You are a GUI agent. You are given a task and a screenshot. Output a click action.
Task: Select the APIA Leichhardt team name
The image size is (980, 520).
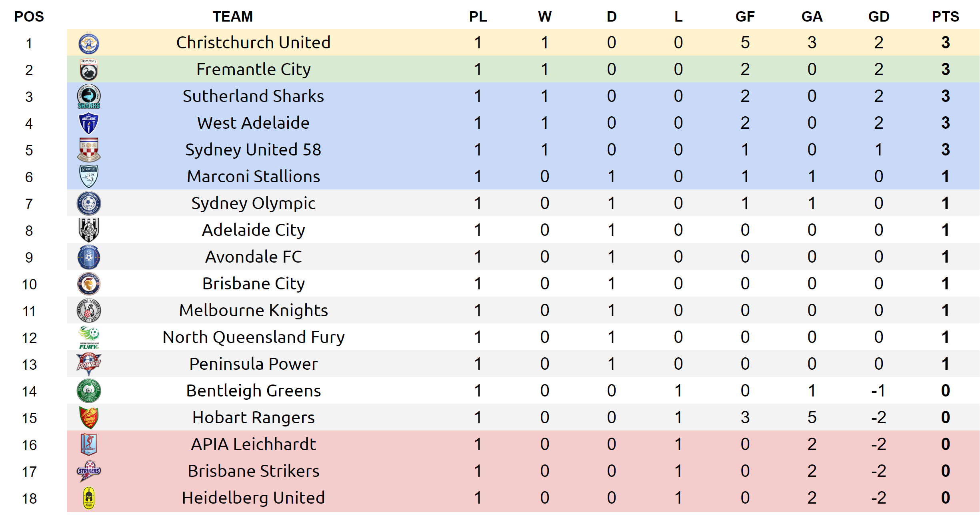pos(253,444)
